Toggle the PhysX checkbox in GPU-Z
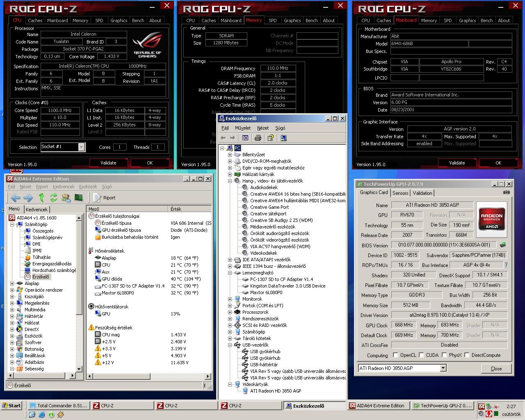This screenshot has height=420, width=525. pyautogui.click(x=444, y=355)
